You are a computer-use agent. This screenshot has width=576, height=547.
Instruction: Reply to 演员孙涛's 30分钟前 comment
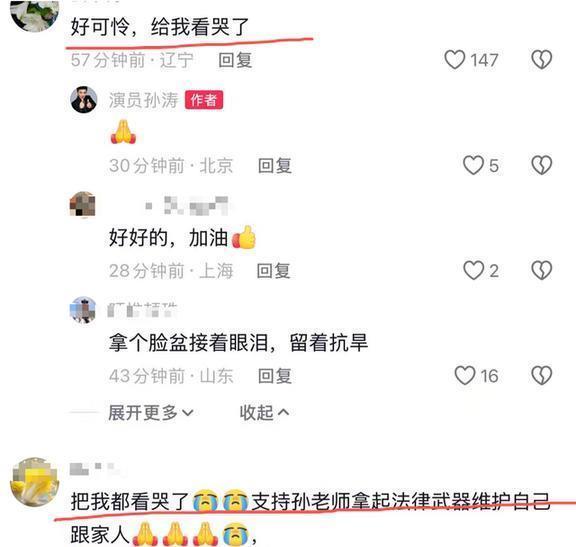pos(275,165)
